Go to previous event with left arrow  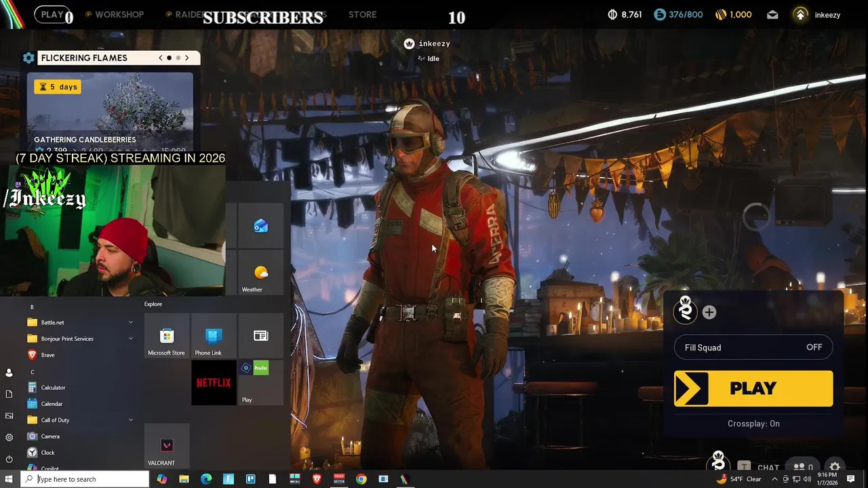click(x=161, y=58)
